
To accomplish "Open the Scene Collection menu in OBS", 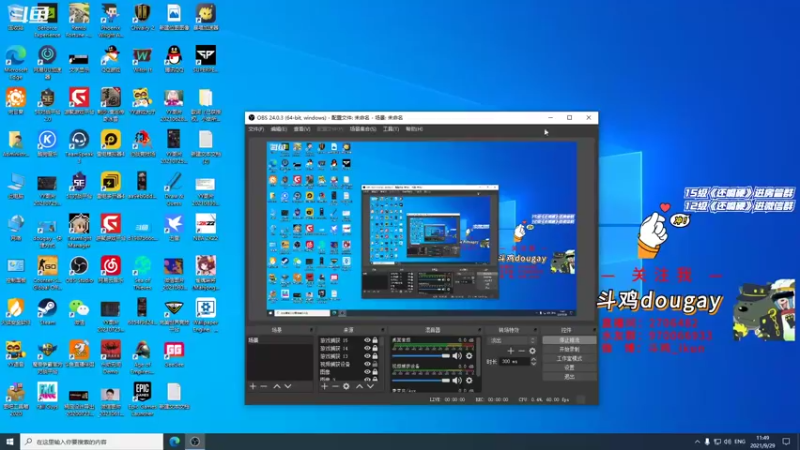I will (363, 129).
